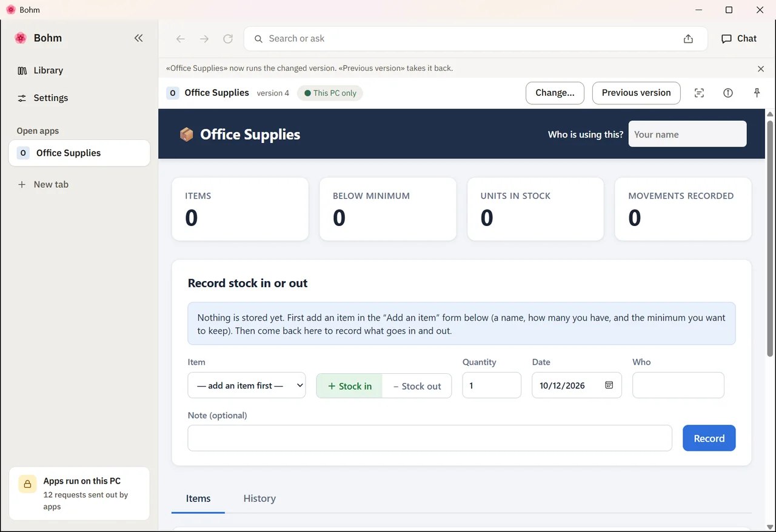Image resolution: width=776 pixels, height=532 pixels.
Task: Click the UNITS IN STOCK stat label
Action: tap(515, 196)
